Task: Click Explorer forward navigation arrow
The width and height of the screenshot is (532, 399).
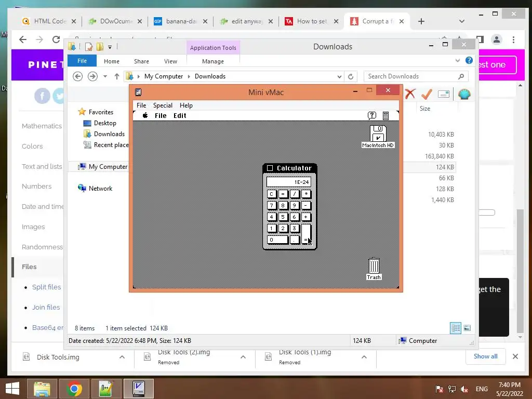Action: 92,76
